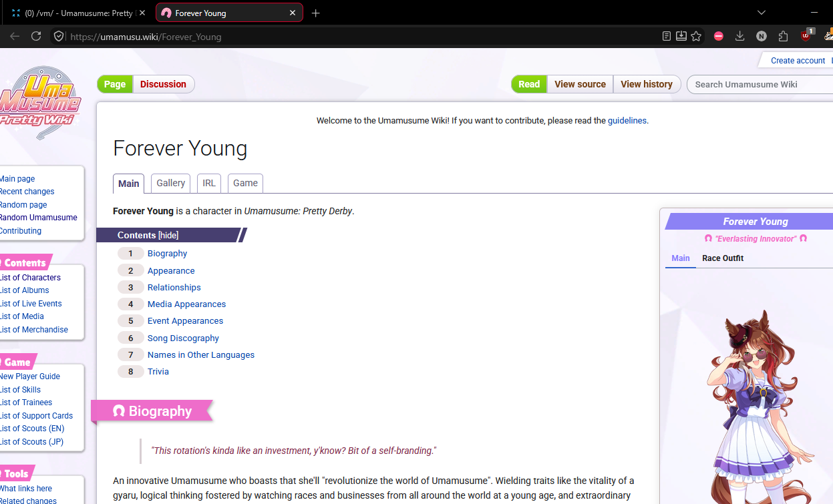This screenshot has height=504, width=833.
Task: Click the gray N extension icon
Action: [762, 36]
